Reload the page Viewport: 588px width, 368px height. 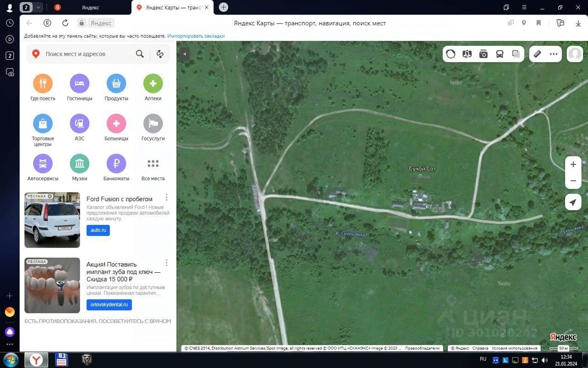pyautogui.click(x=65, y=23)
